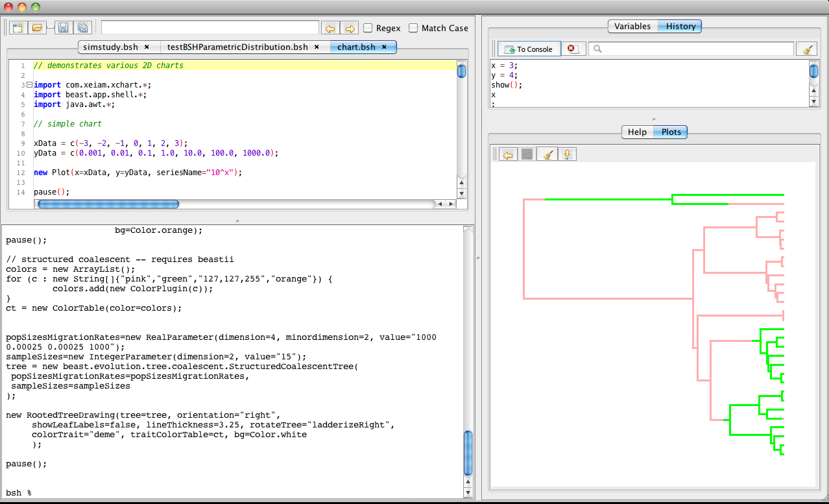The width and height of the screenshot is (829, 504).
Task: Click the console scrollbar down arrow
Action: [x=468, y=493]
